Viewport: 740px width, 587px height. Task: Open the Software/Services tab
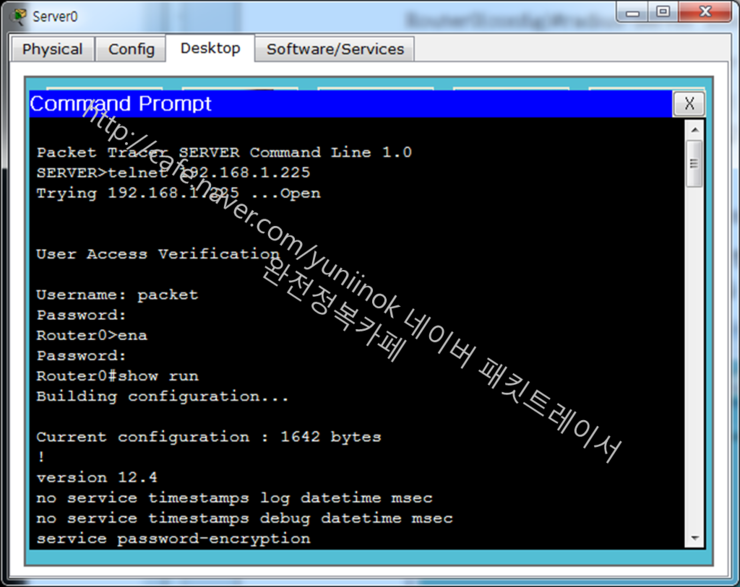(x=335, y=49)
